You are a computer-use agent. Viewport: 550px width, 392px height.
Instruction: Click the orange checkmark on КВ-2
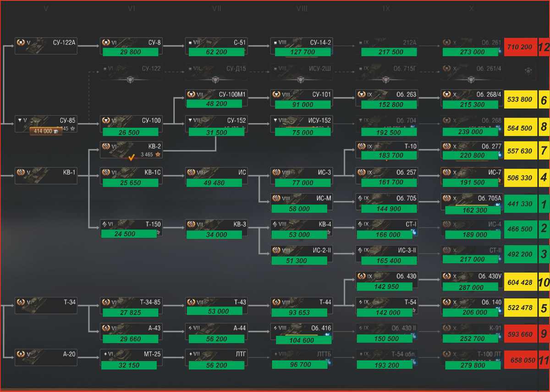pos(131,158)
